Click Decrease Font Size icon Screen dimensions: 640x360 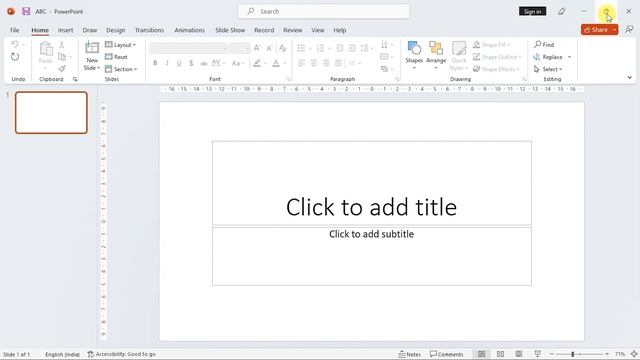coord(269,48)
